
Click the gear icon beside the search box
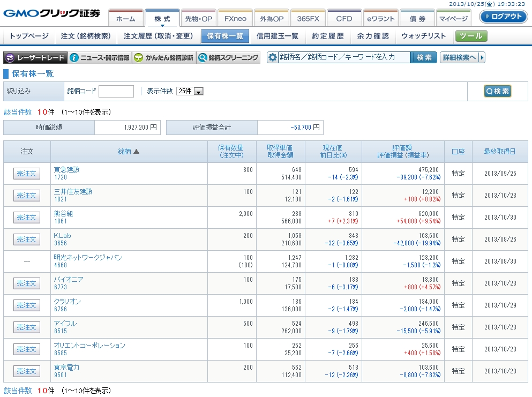point(273,57)
